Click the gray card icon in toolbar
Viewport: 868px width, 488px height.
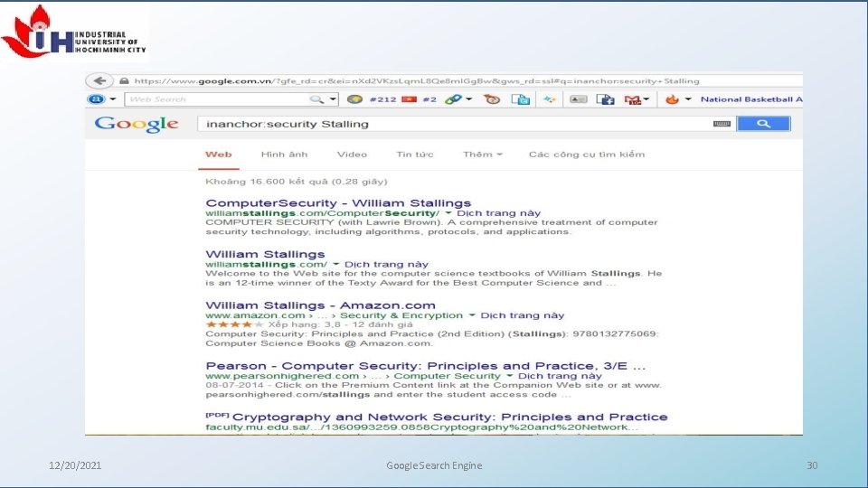pyautogui.click(x=578, y=99)
